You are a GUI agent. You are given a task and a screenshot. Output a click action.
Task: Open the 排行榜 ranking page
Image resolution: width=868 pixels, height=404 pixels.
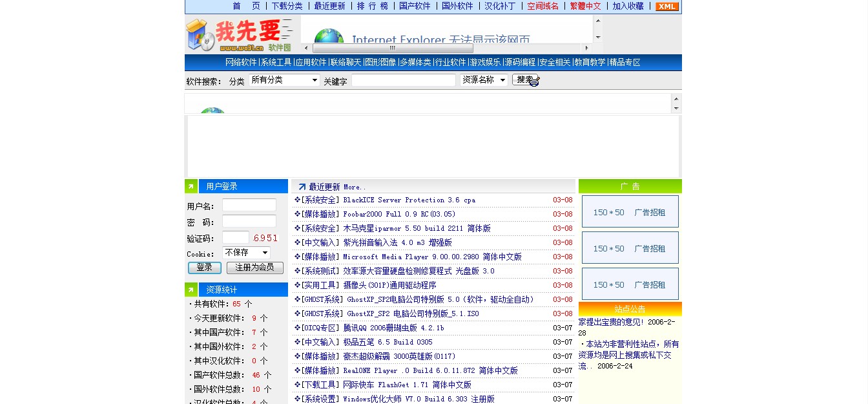pyautogui.click(x=373, y=6)
